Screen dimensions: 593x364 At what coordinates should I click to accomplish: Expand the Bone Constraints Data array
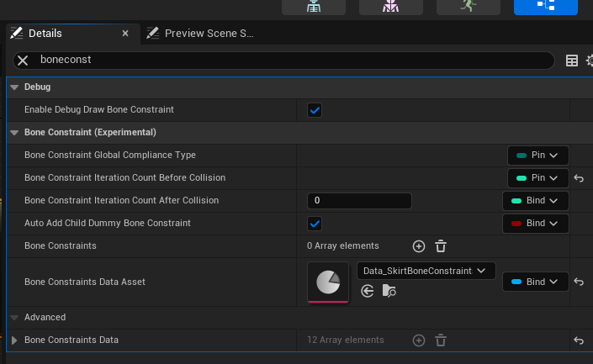(14, 340)
